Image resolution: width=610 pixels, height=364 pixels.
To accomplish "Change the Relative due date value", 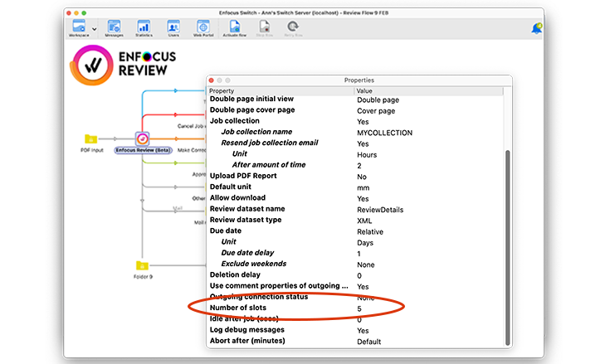I will tap(370, 232).
